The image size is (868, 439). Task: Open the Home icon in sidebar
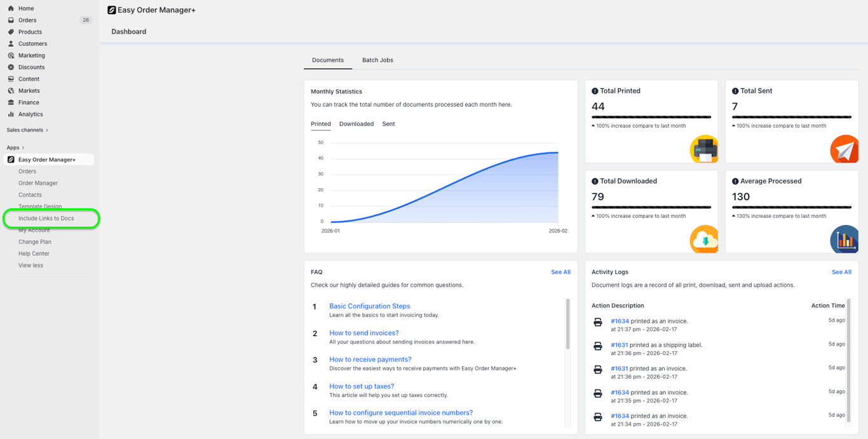pos(11,8)
